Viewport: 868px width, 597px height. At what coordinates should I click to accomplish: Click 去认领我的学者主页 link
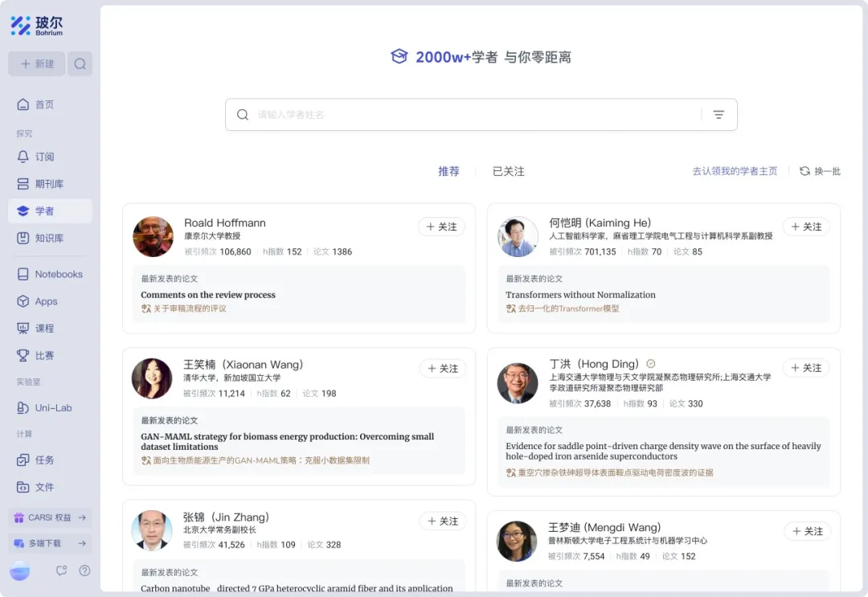pyautogui.click(x=735, y=171)
